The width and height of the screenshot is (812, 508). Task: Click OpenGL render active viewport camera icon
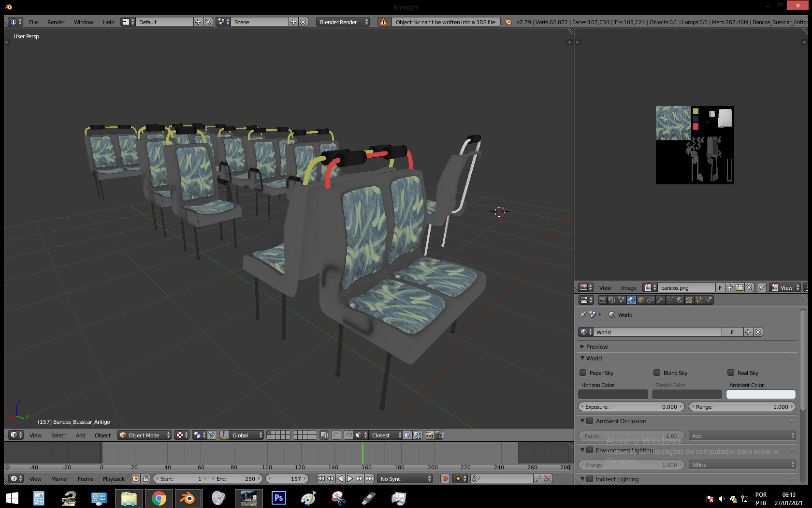(429, 435)
